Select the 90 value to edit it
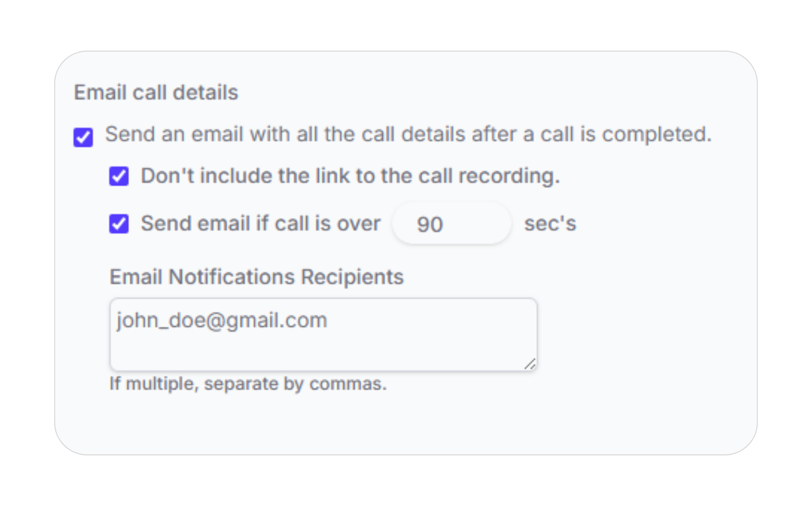The image size is (812, 506). pyautogui.click(x=429, y=224)
